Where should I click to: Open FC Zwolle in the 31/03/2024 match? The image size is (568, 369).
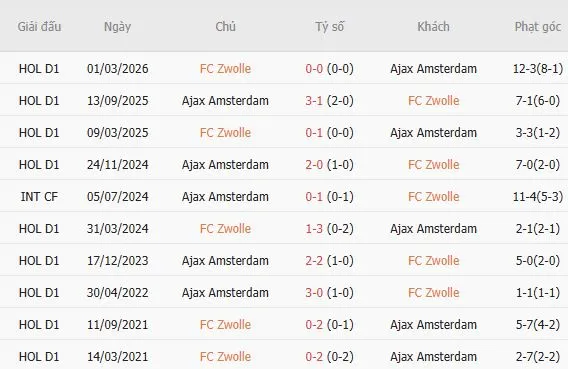225,228
